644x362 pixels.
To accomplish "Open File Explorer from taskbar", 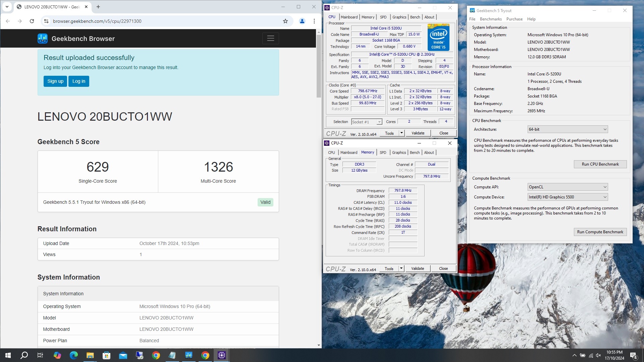I will point(90,355).
